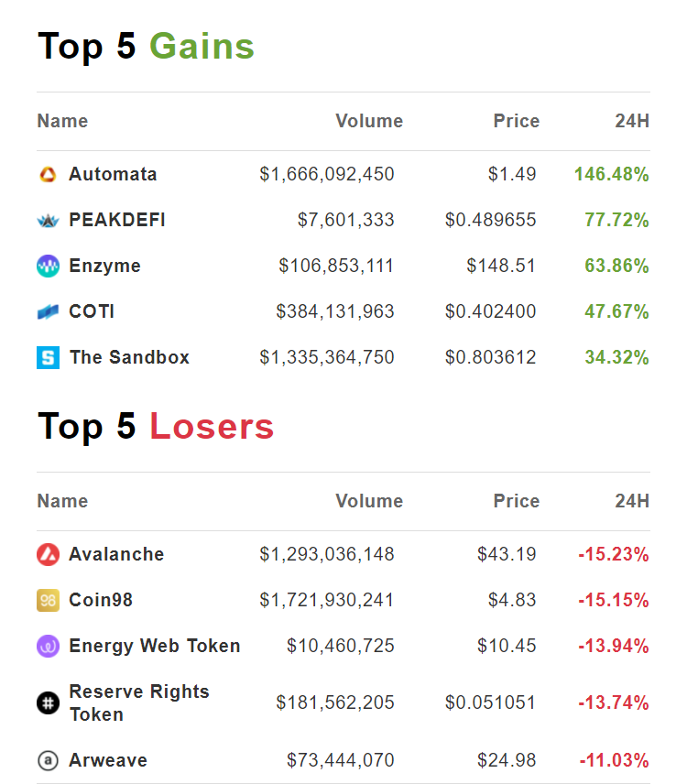Click the Avalanche coin logo icon
The image size is (687, 784).
[48, 555]
